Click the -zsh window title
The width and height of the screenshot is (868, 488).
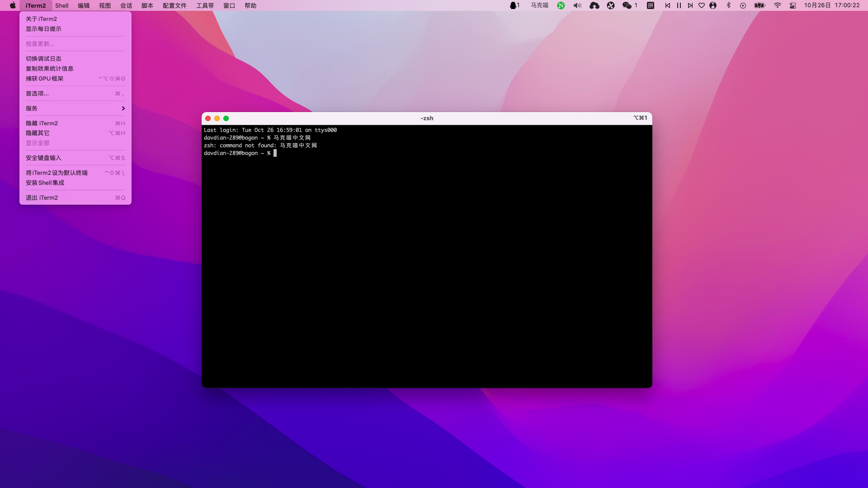click(x=427, y=118)
